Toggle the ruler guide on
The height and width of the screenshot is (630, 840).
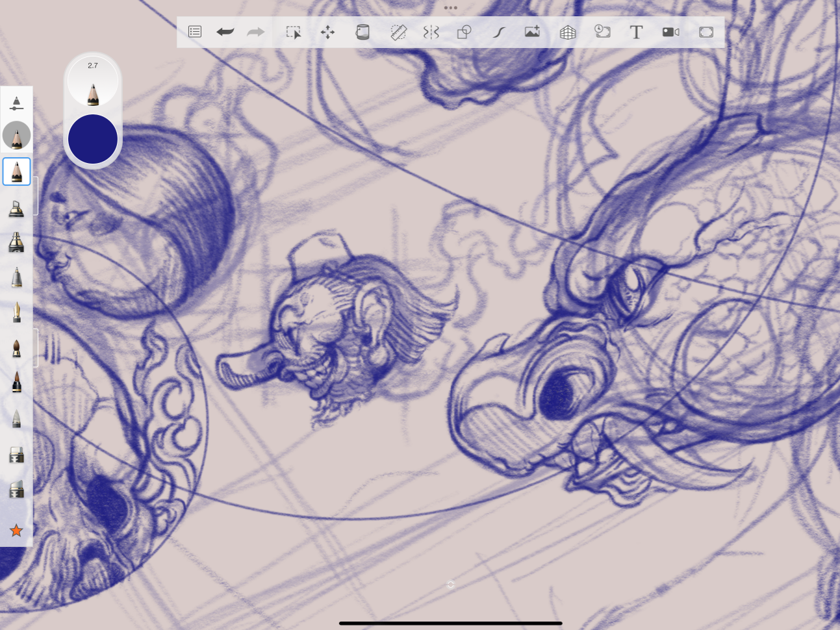(x=398, y=32)
